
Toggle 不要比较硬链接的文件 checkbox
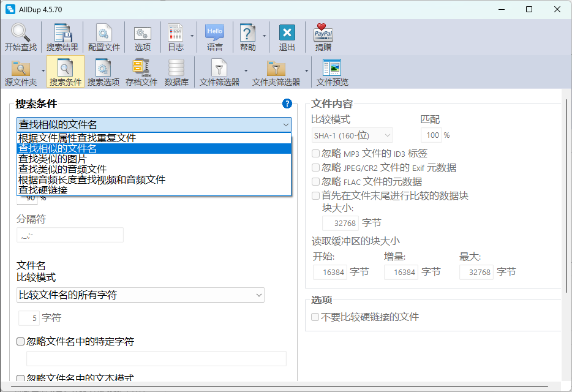pyautogui.click(x=315, y=317)
